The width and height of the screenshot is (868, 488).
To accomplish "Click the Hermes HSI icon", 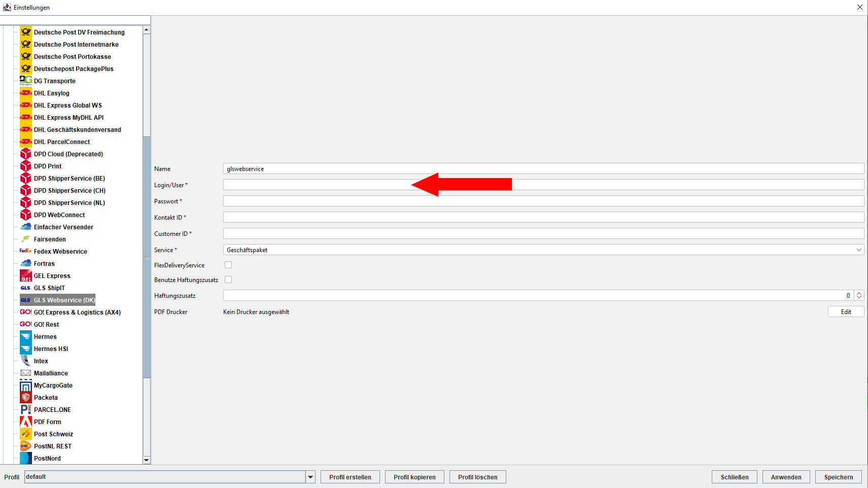I will (26, 348).
